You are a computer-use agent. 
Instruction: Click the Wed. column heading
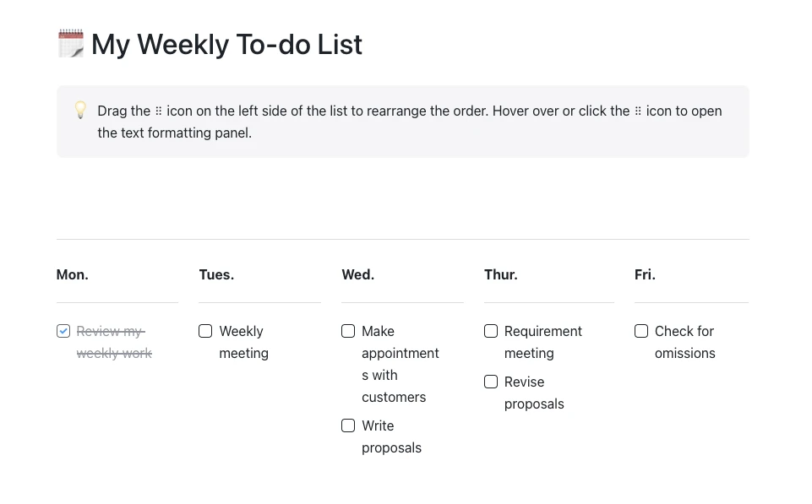pyautogui.click(x=358, y=274)
